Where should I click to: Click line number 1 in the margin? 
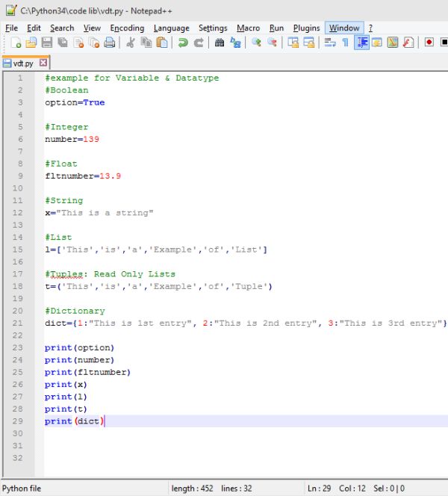(x=20, y=78)
